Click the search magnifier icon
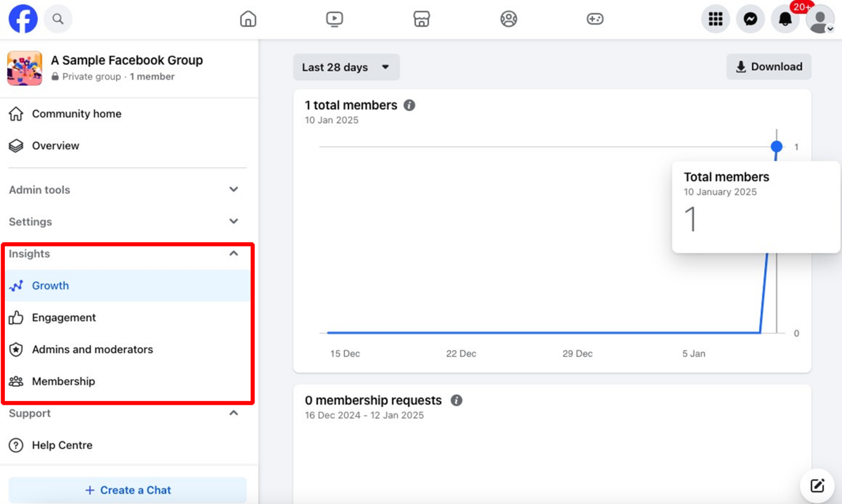Image resolution: width=842 pixels, height=504 pixels. click(58, 19)
